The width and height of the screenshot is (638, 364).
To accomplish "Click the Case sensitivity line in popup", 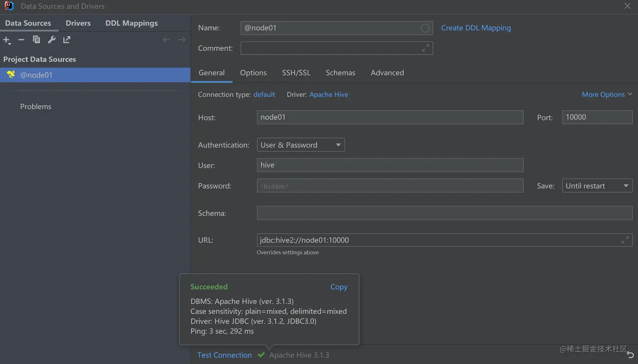I will pos(268,311).
